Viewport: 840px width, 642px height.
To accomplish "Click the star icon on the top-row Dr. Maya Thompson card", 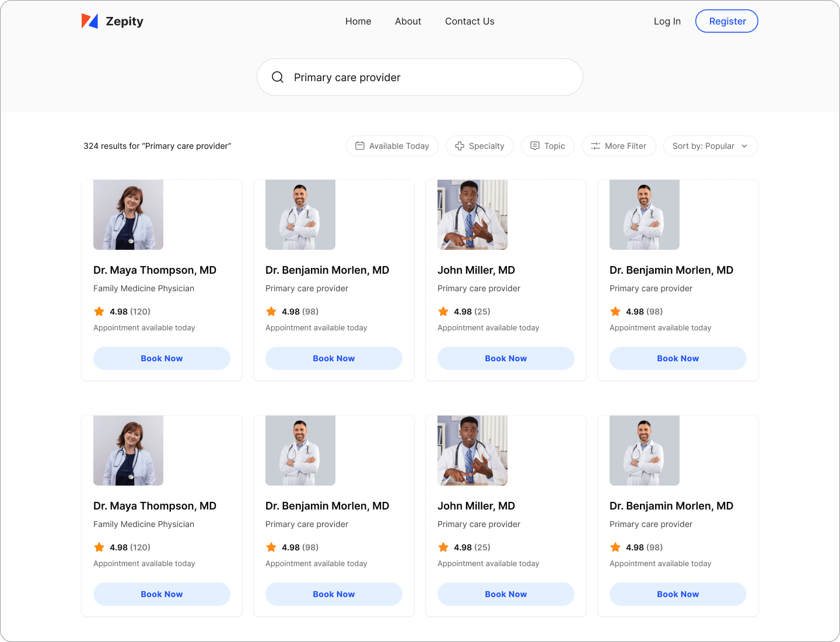I will [99, 312].
